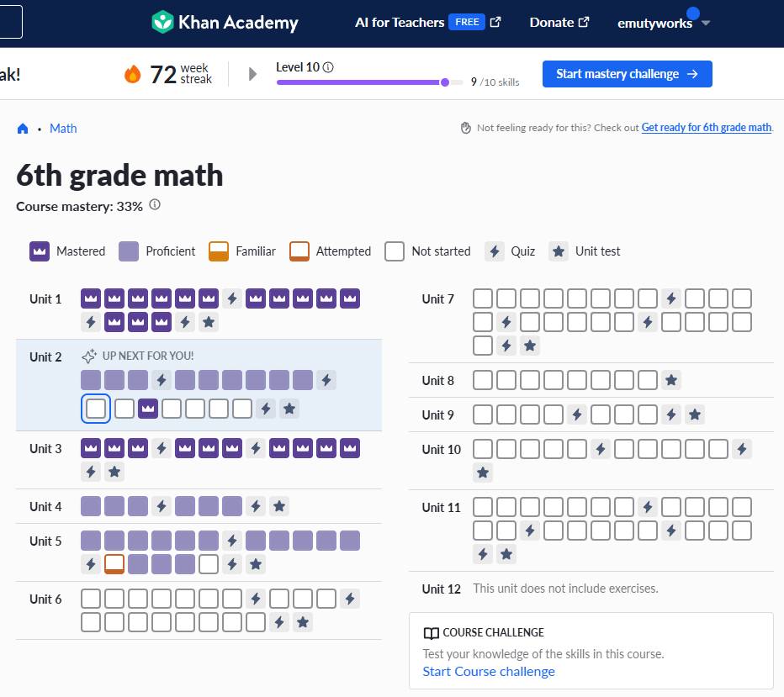784x697 pixels.
Task: Open Unit 4 unit test star
Action: coord(279,506)
